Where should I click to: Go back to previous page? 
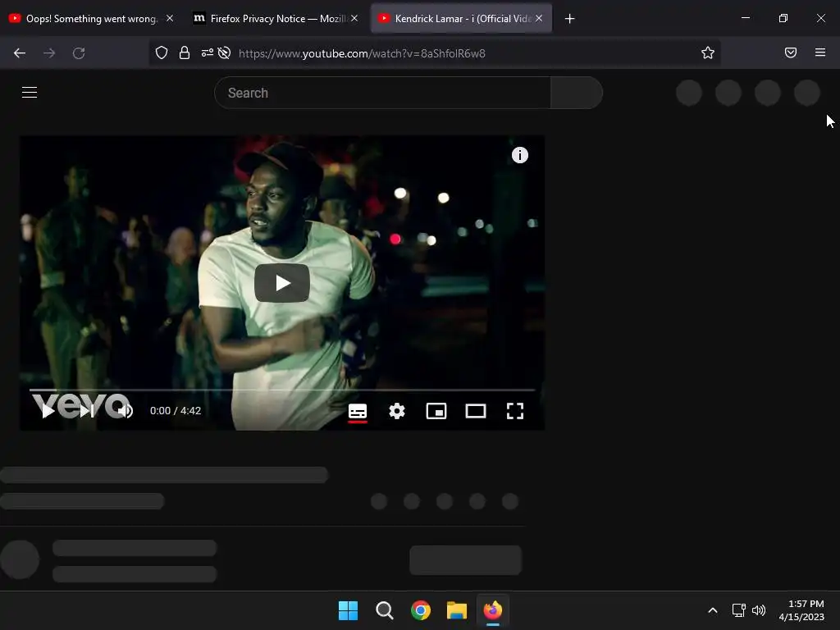click(20, 53)
